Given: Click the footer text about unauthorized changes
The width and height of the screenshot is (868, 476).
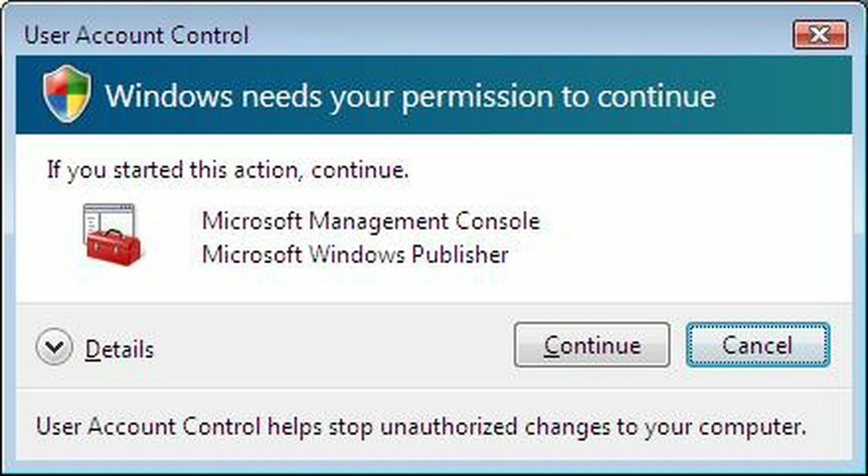Looking at the screenshot, I should (421, 426).
